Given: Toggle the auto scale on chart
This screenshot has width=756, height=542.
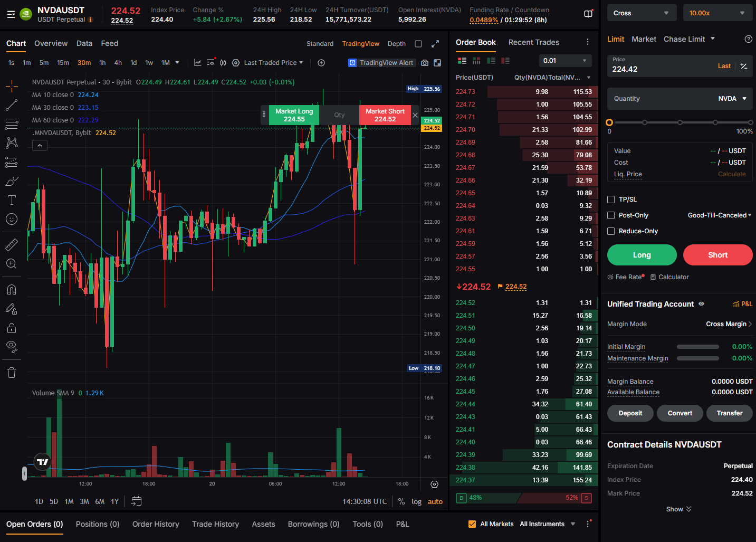Looking at the screenshot, I should (x=435, y=502).
